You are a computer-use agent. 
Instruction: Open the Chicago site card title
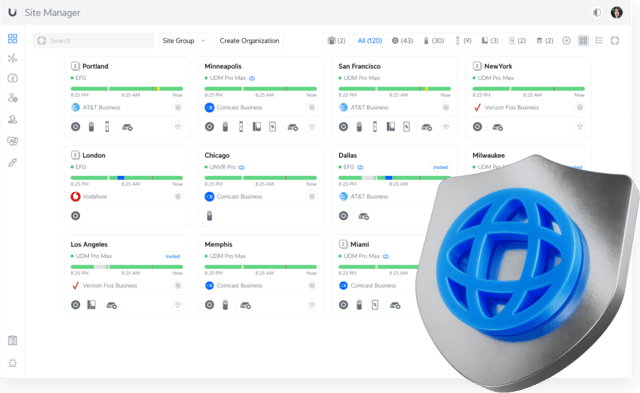tap(217, 155)
